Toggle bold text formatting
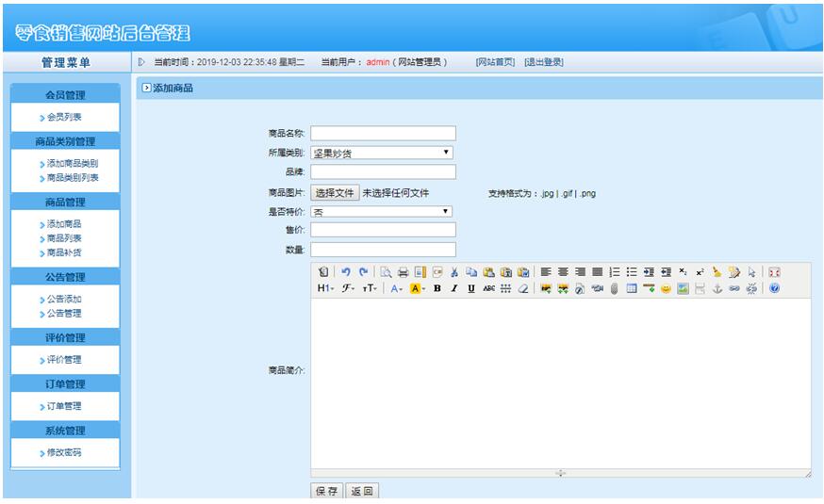This screenshot has width=824, height=504. [x=437, y=288]
